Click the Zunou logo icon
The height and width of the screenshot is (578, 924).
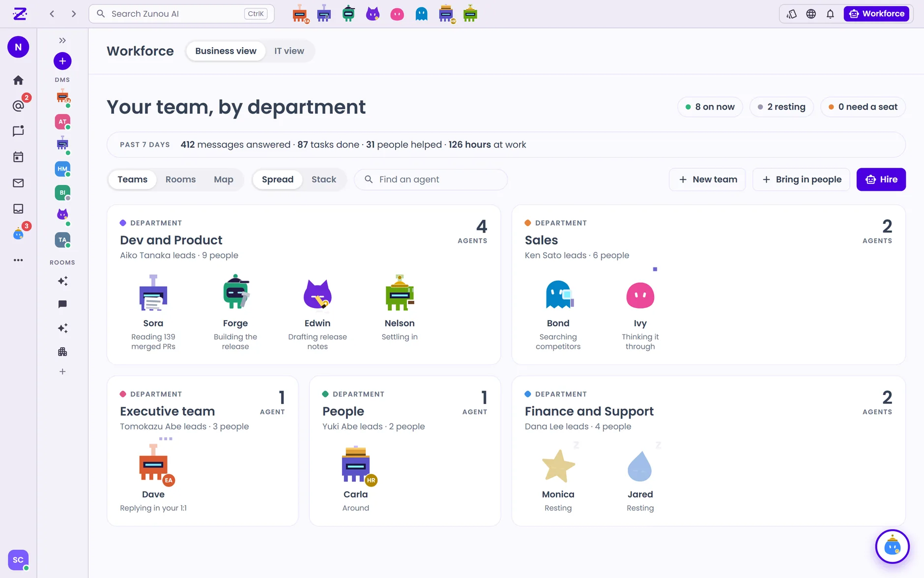(x=20, y=14)
